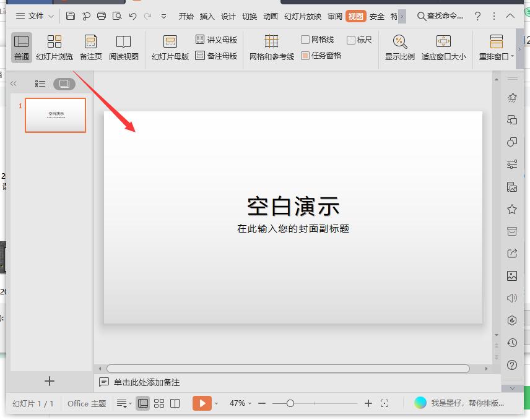Undo the last action
Screen dimensions: 530x420
tap(132, 16)
